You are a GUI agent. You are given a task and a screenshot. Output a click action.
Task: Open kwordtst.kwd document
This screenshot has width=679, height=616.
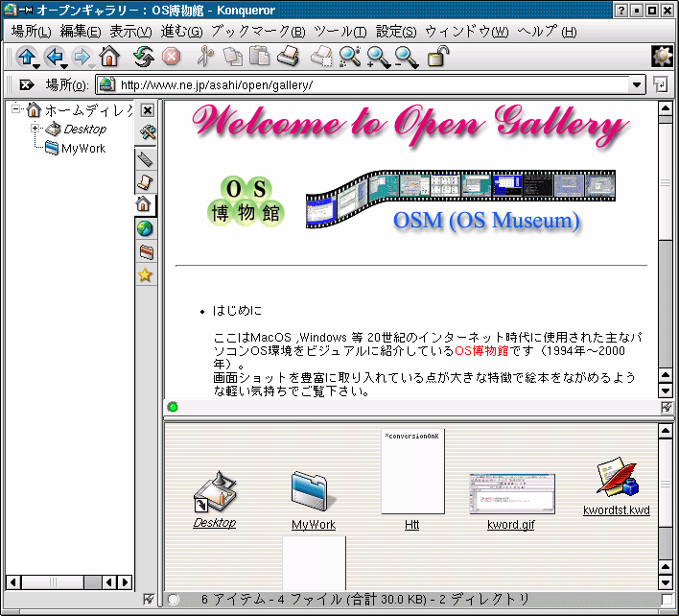click(617, 486)
